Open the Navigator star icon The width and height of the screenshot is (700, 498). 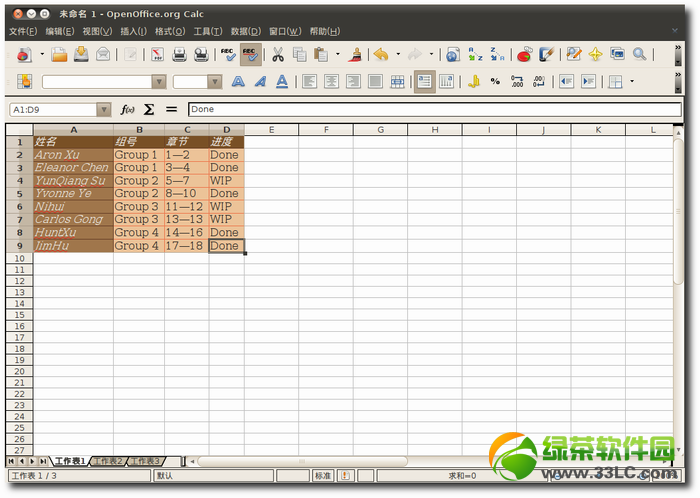[596, 54]
